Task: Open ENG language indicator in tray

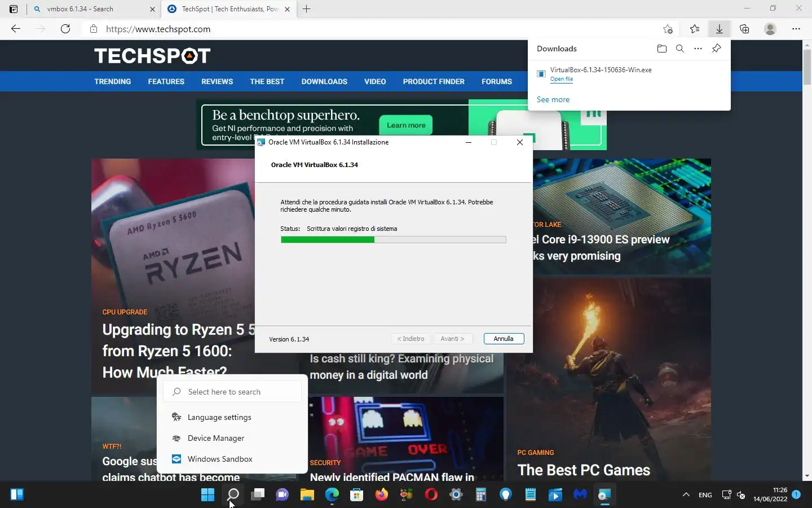Action: 705,495
